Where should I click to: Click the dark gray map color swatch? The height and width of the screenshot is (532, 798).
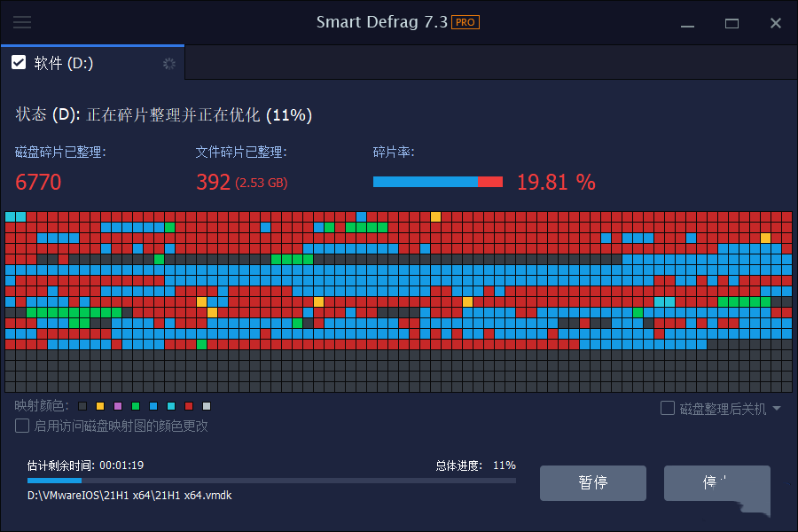tap(82, 406)
